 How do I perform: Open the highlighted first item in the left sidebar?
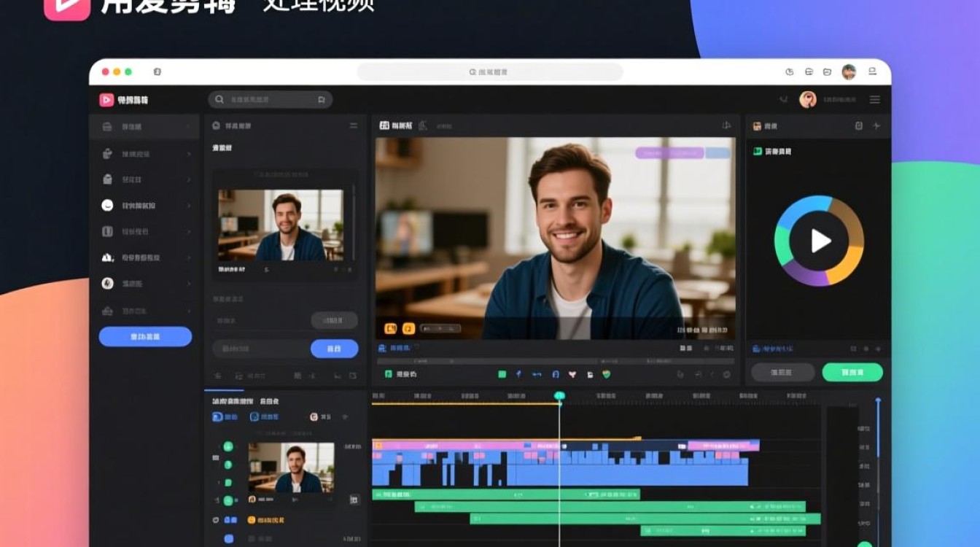point(144,127)
